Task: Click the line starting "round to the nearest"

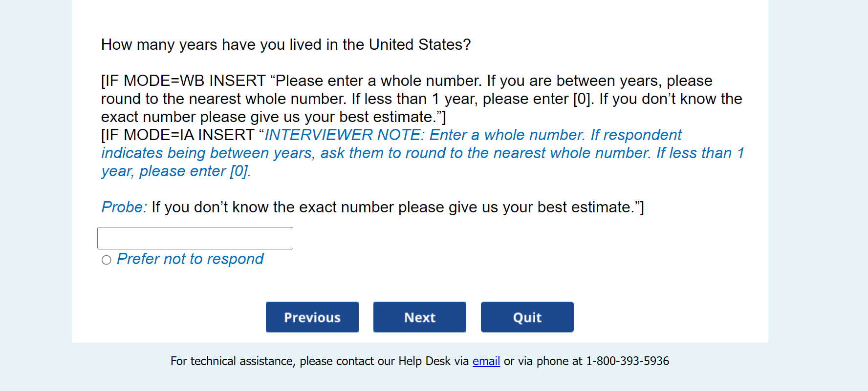Action: click(x=420, y=99)
